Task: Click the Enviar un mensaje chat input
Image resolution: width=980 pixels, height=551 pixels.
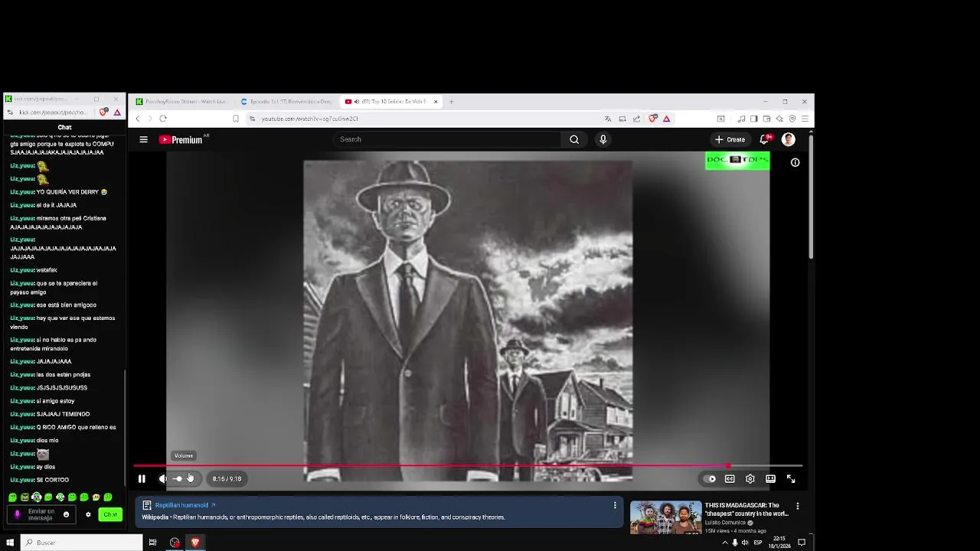Action: (41, 514)
